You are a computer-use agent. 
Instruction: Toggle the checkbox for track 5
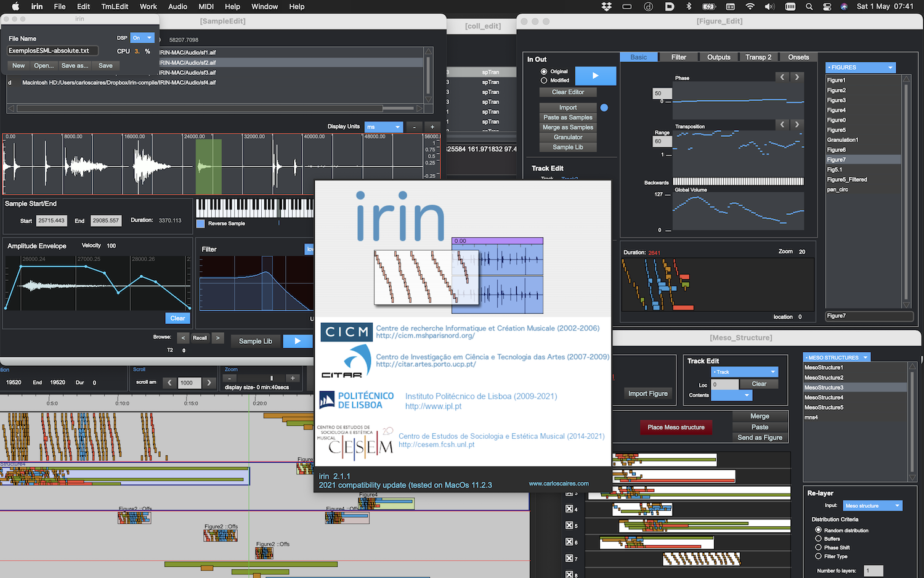click(569, 526)
